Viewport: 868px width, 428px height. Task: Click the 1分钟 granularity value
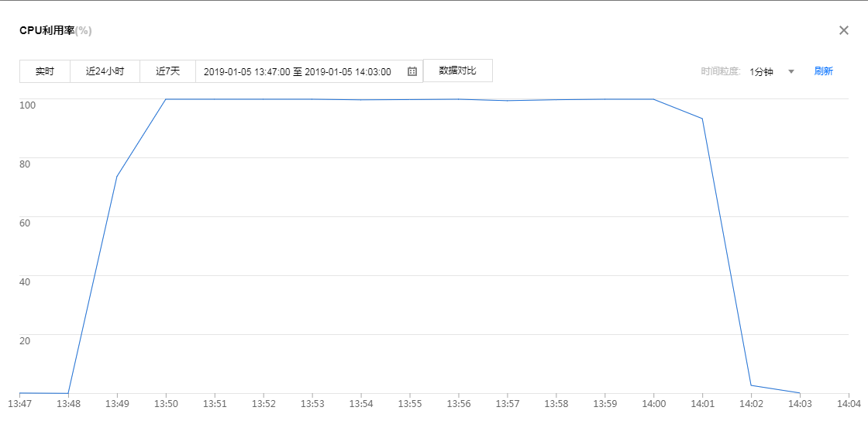tap(761, 71)
